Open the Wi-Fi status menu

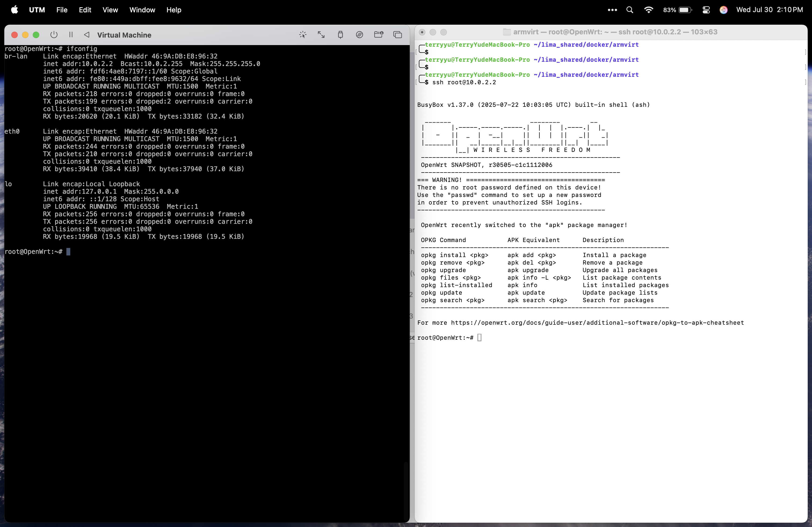pos(648,10)
